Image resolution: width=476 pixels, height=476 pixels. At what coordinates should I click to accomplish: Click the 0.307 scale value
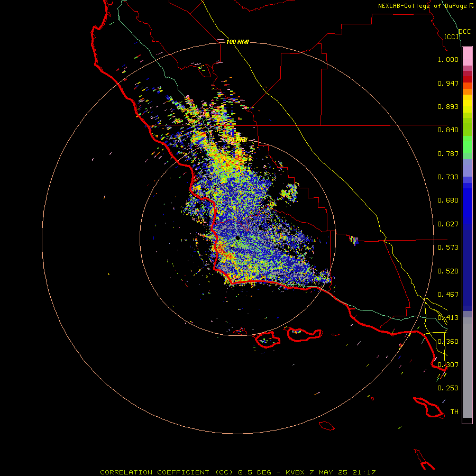click(x=448, y=365)
